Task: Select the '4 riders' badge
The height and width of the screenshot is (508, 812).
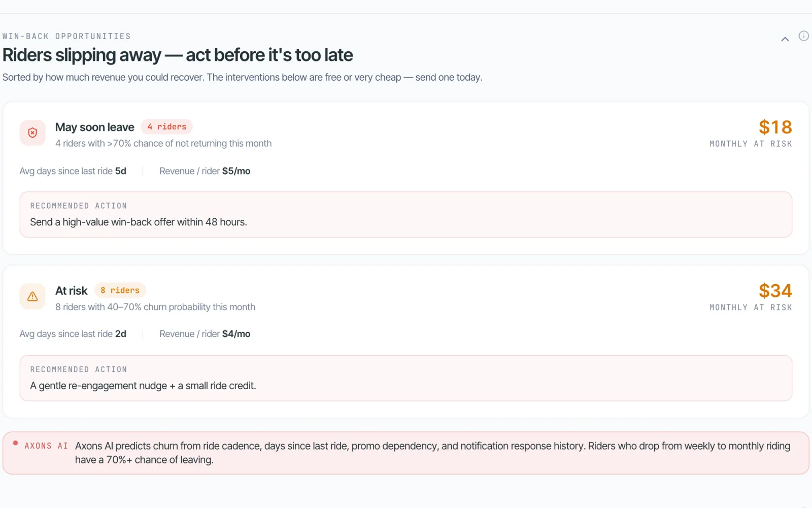Action: click(167, 127)
